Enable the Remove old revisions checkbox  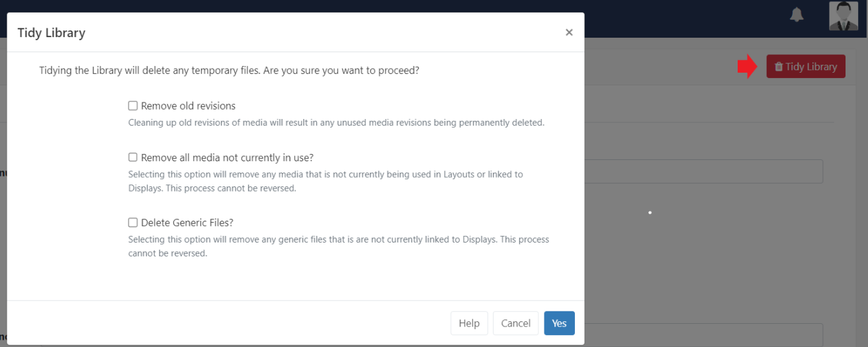(133, 106)
